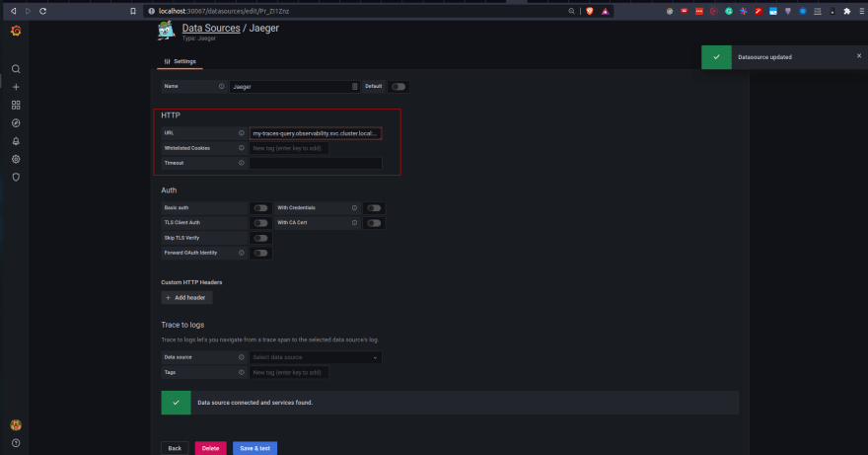Screen dimensions: 868x455
Task: Enable the Skip TLS Verify toggle
Action: point(260,238)
